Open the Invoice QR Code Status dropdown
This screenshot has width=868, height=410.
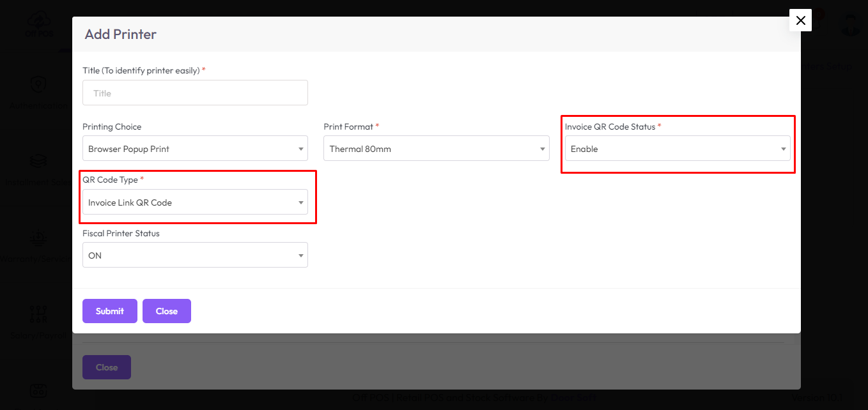coord(678,148)
